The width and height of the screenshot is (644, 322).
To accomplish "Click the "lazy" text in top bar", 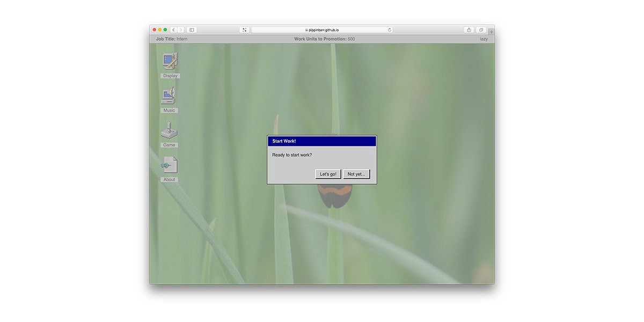I will (484, 39).
